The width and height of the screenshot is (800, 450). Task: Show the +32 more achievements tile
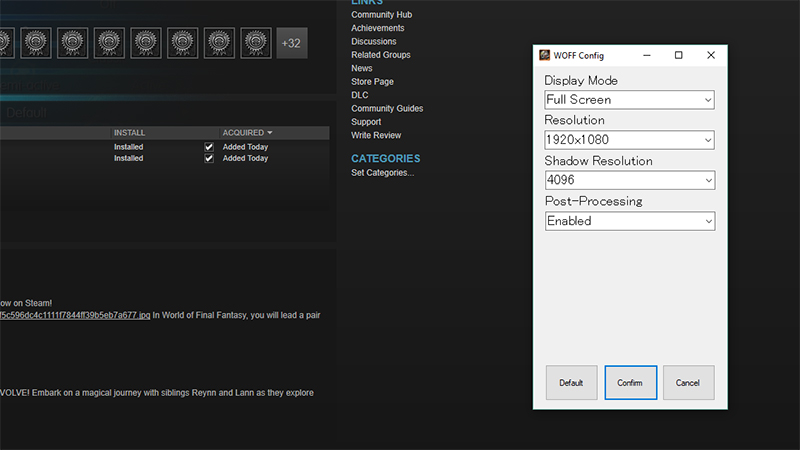tap(292, 43)
